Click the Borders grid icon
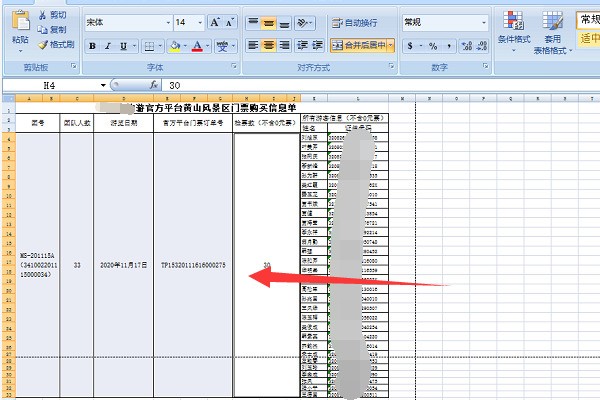Viewport: 600px width, 400px height. click(x=149, y=47)
